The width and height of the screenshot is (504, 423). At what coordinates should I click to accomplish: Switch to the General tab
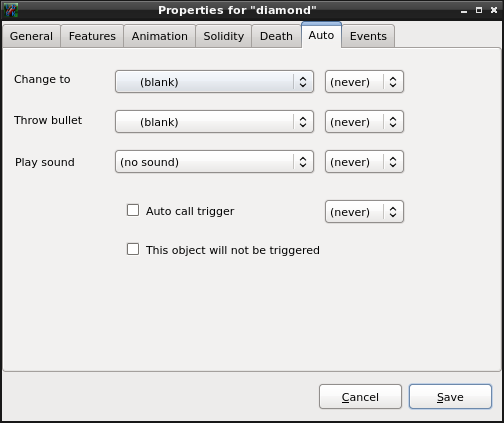(x=31, y=36)
